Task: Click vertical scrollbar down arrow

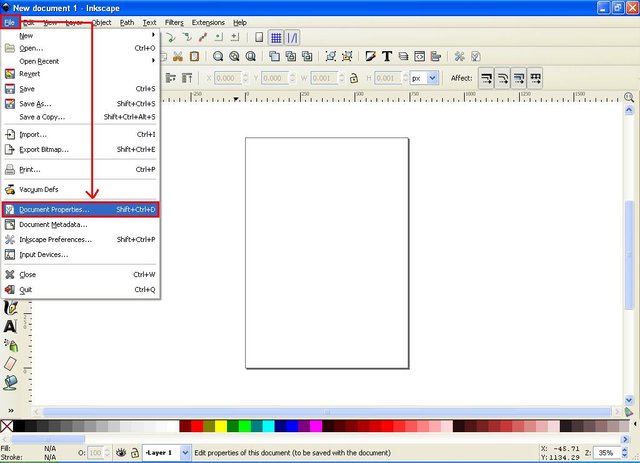Action: tap(629, 400)
